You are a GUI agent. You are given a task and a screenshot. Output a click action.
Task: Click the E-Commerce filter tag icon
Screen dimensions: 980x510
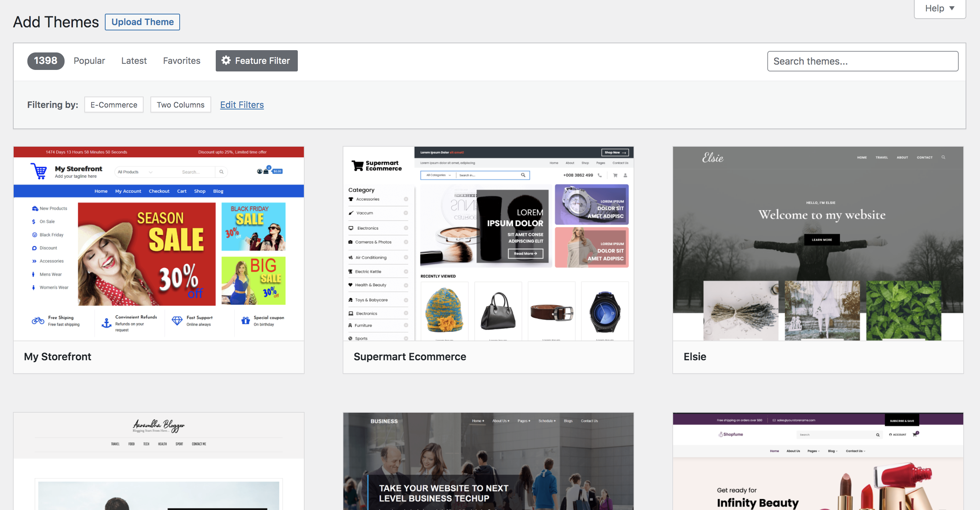114,105
